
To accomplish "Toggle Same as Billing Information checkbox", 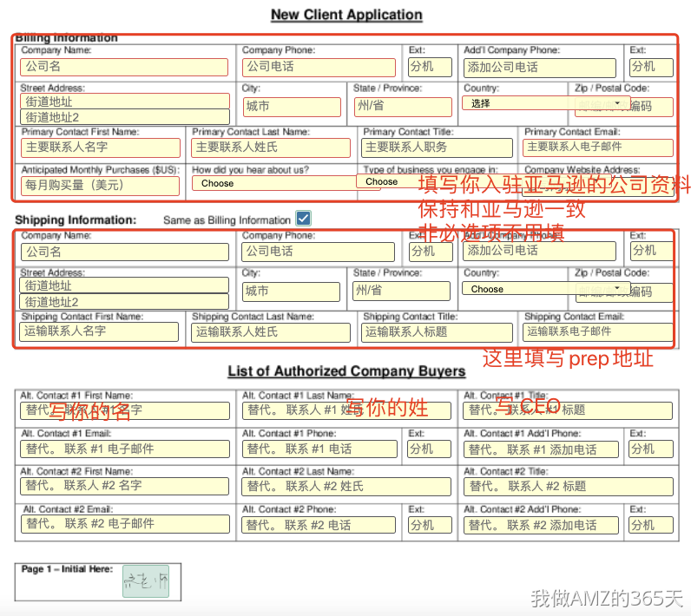I will point(304,219).
